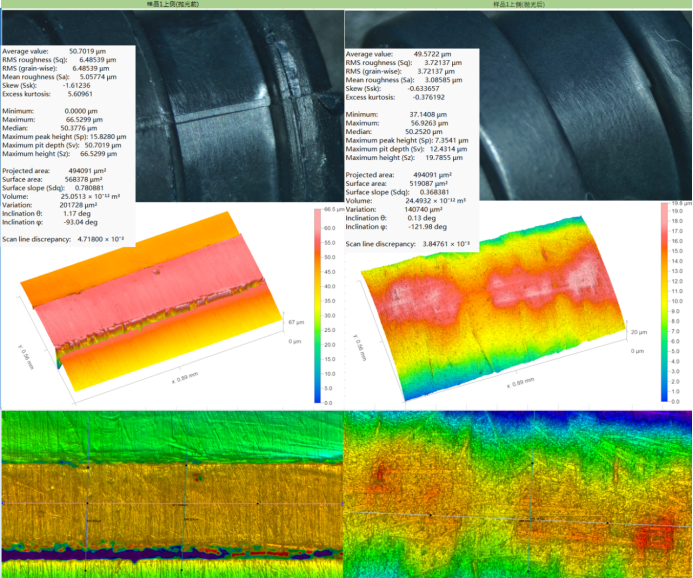The image size is (693, 578).
Task: Click left Scan line discrepancy value
Action: [105, 240]
